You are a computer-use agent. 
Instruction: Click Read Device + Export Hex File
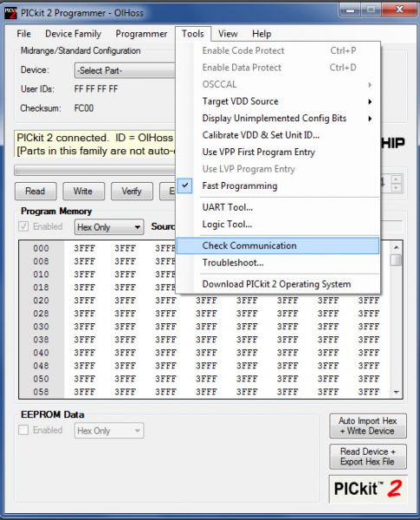coord(368,457)
